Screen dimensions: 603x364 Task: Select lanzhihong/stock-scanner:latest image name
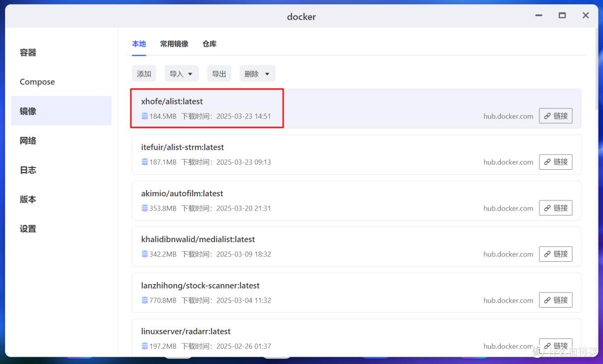200,286
